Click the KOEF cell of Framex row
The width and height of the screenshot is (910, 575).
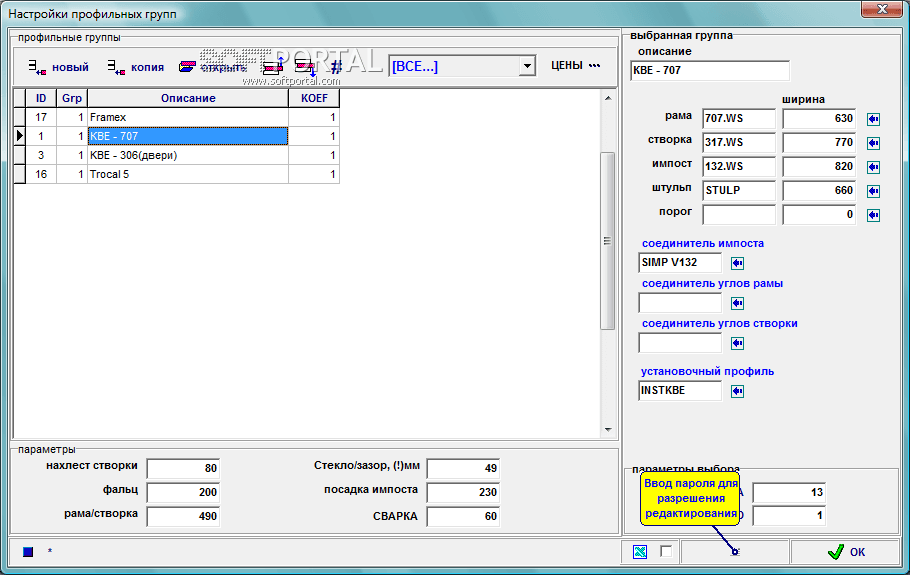coord(314,117)
